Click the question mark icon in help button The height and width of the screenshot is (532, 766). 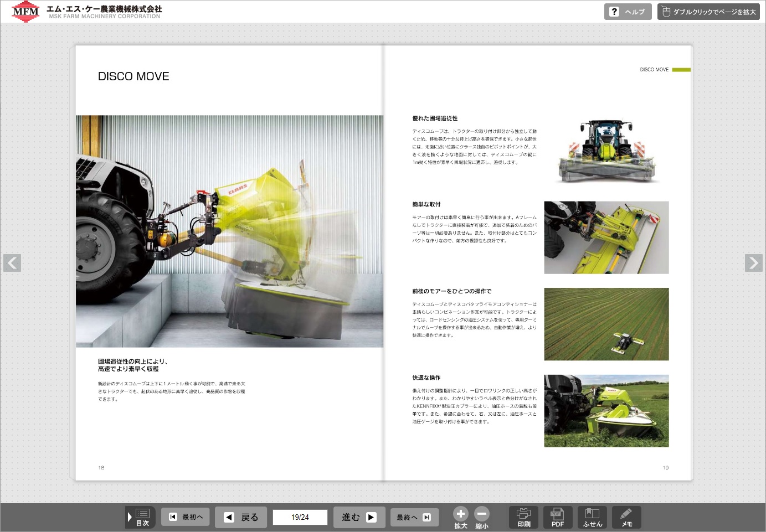[x=614, y=12]
